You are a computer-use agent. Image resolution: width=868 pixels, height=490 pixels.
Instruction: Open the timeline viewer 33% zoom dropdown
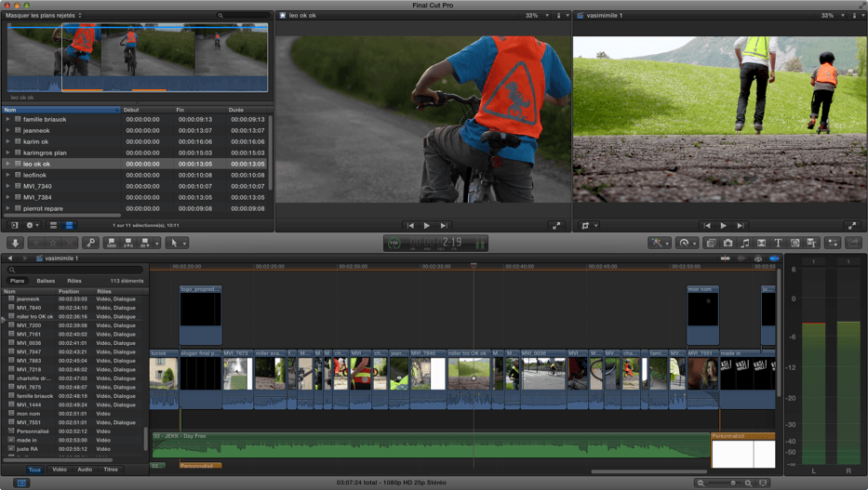[832, 16]
